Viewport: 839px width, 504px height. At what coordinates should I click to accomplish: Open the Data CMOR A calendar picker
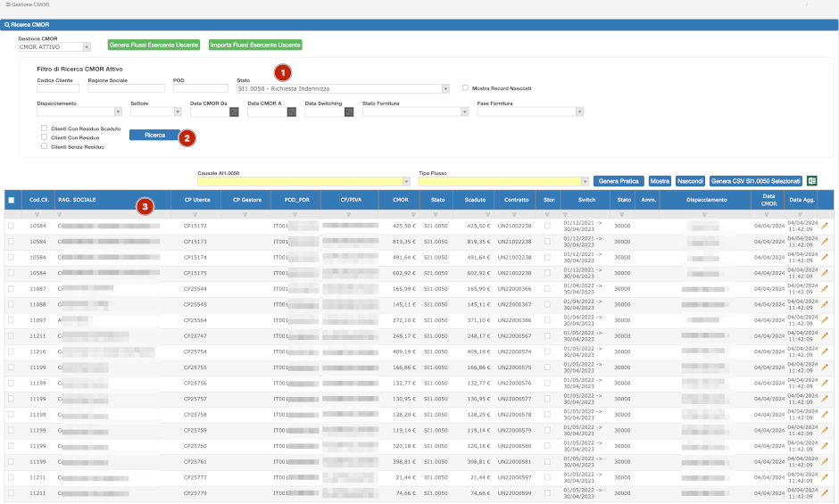(292, 112)
